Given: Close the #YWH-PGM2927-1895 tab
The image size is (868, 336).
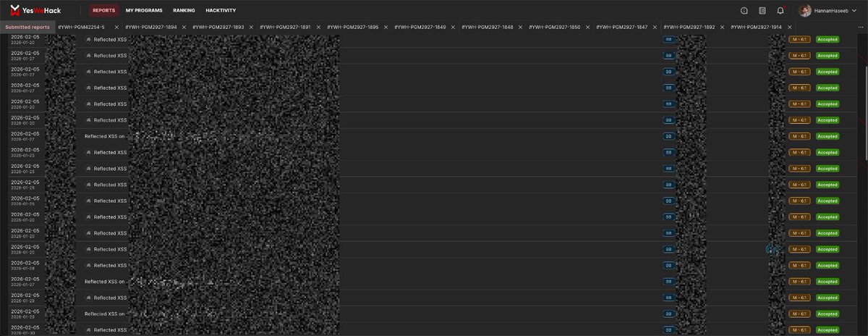Looking at the screenshot, I should click(x=386, y=27).
